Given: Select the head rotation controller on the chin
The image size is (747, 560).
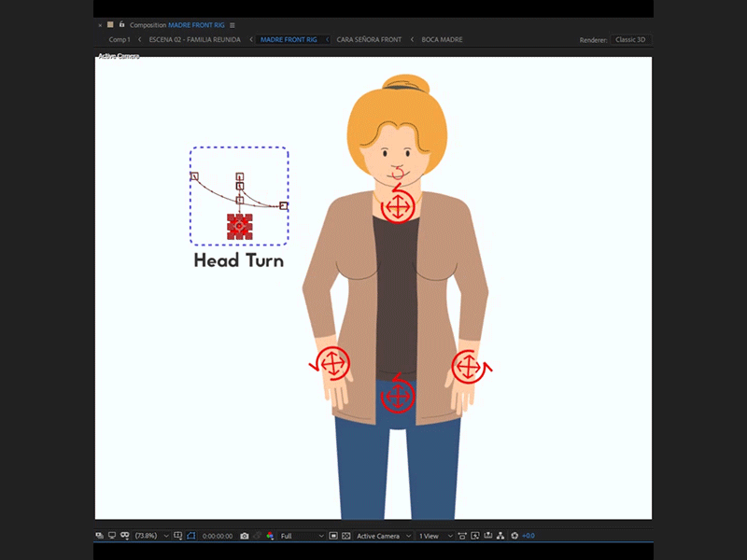Looking at the screenshot, I should click(398, 174).
